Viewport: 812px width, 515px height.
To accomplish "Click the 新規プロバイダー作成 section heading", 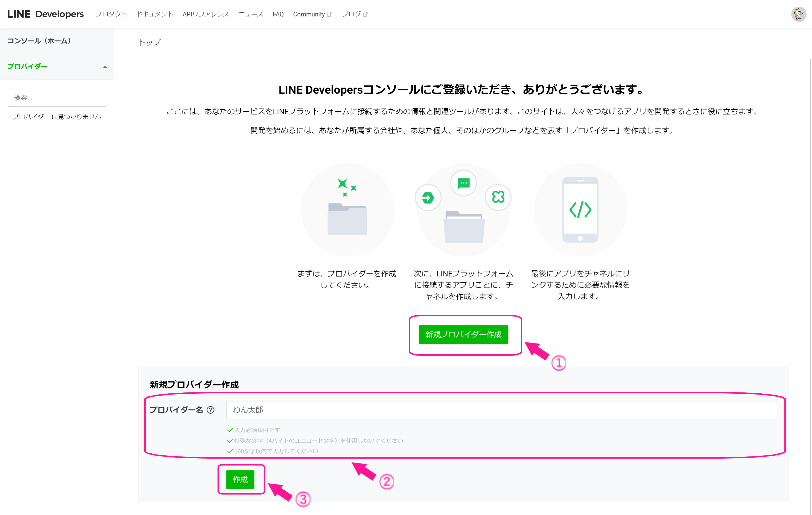I will (194, 385).
